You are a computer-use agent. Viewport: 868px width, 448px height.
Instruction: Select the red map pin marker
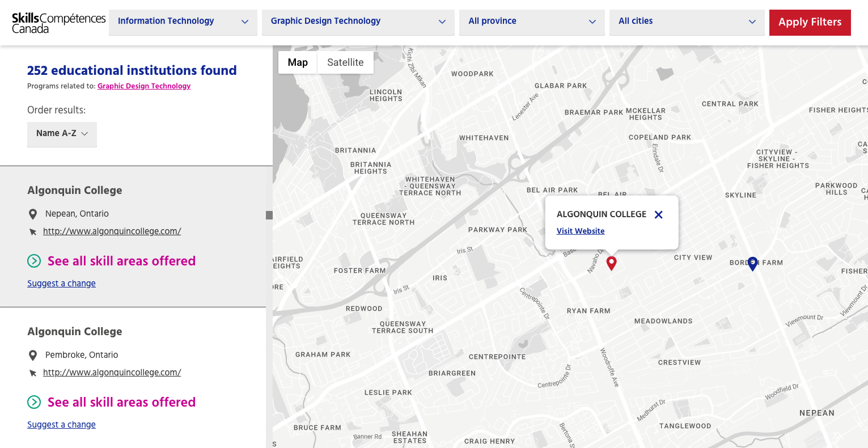(611, 263)
